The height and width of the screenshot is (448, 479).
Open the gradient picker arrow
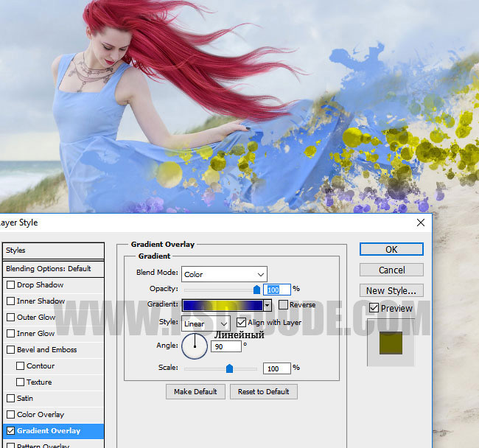[x=268, y=305]
